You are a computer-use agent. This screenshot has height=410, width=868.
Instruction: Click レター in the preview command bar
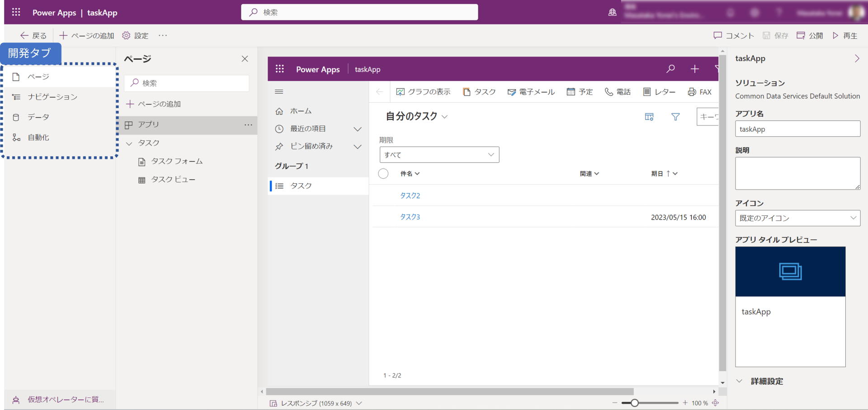point(659,92)
